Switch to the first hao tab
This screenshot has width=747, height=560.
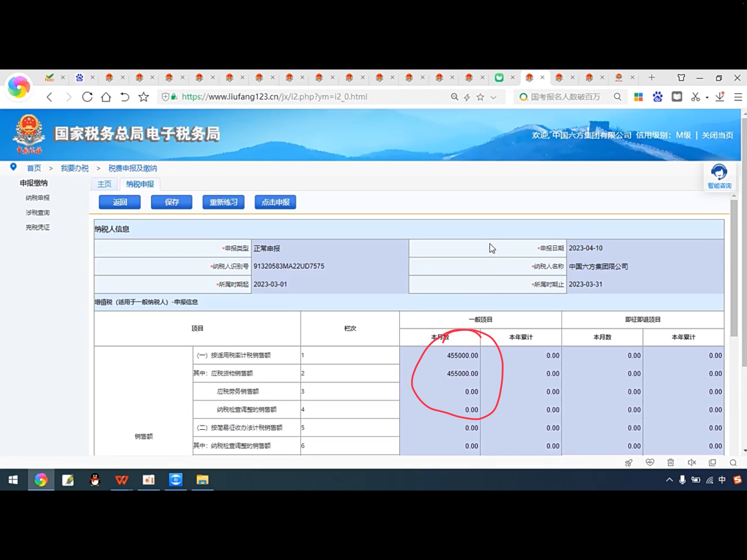(49, 77)
